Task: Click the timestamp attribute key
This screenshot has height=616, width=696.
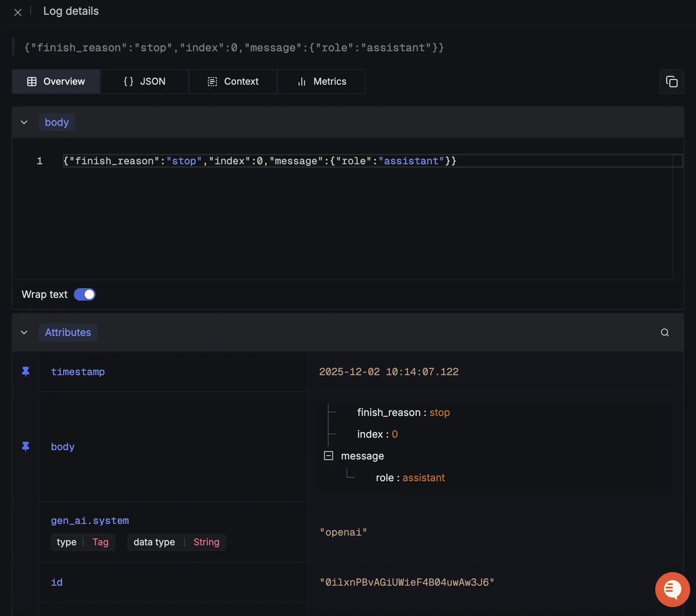Action: (x=78, y=372)
